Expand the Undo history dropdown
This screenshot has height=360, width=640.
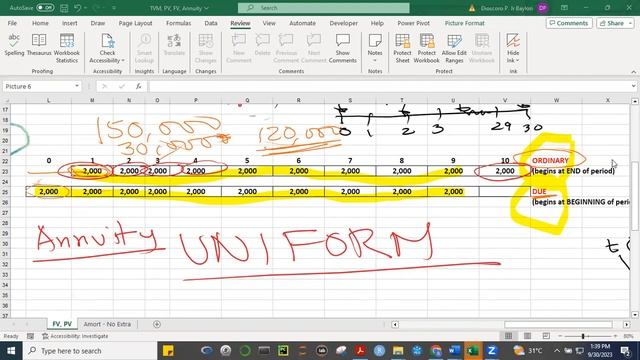tap(86, 8)
